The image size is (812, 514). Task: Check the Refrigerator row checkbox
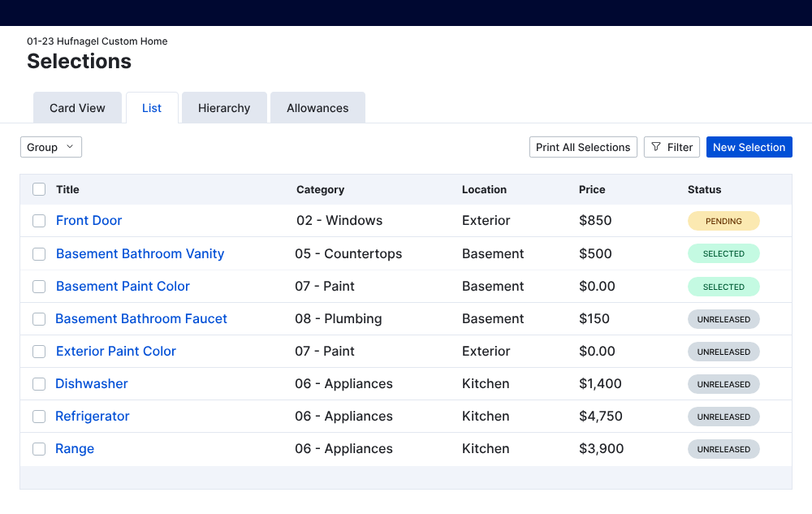39,417
